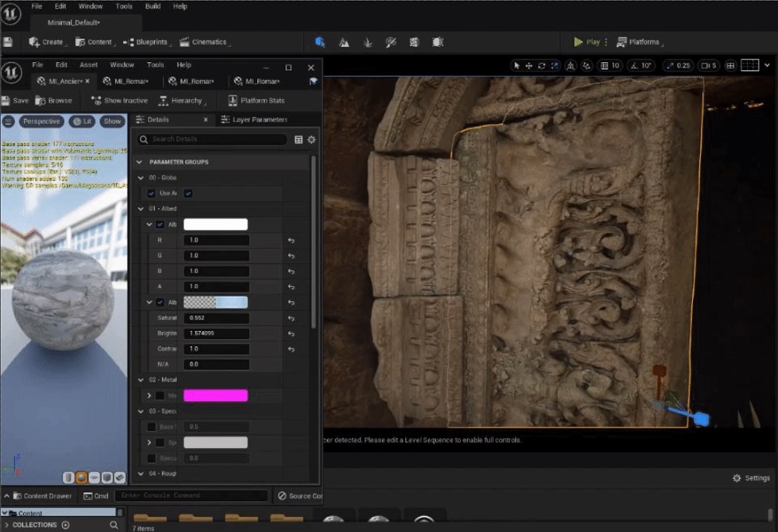Enable the Metal parameter checkbox beside magenta swatch
This screenshot has height=532, width=778.
coord(160,395)
